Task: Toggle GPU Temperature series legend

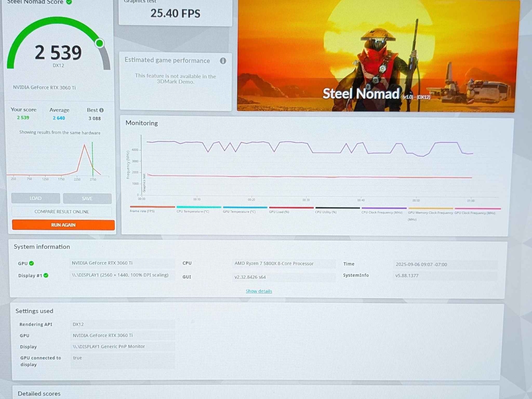Action: pos(245,210)
